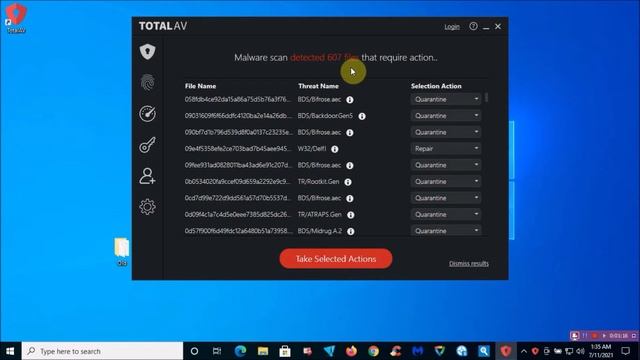Select file name starting 0d57f900f6d49
Image resolution: width=640 pixels, height=360 pixels.
[238, 231]
